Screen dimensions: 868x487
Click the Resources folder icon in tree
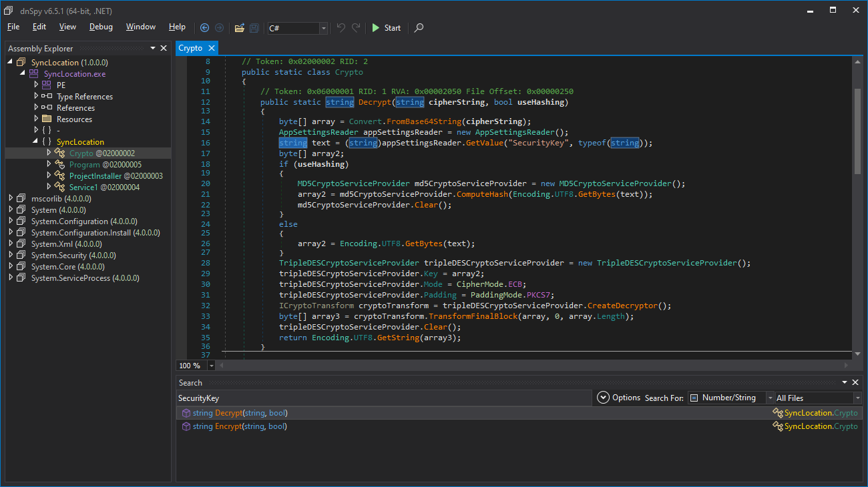pyautogui.click(x=47, y=119)
